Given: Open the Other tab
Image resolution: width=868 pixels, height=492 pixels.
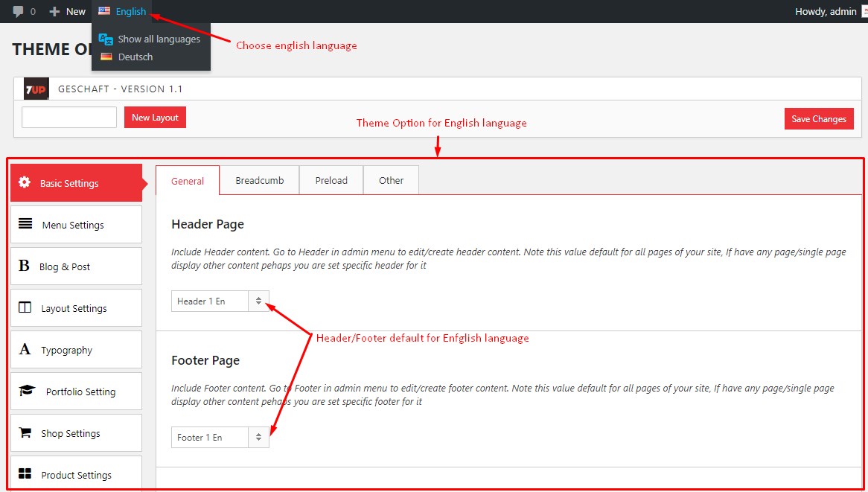Looking at the screenshot, I should pyautogui.click(x=391, y=180).
